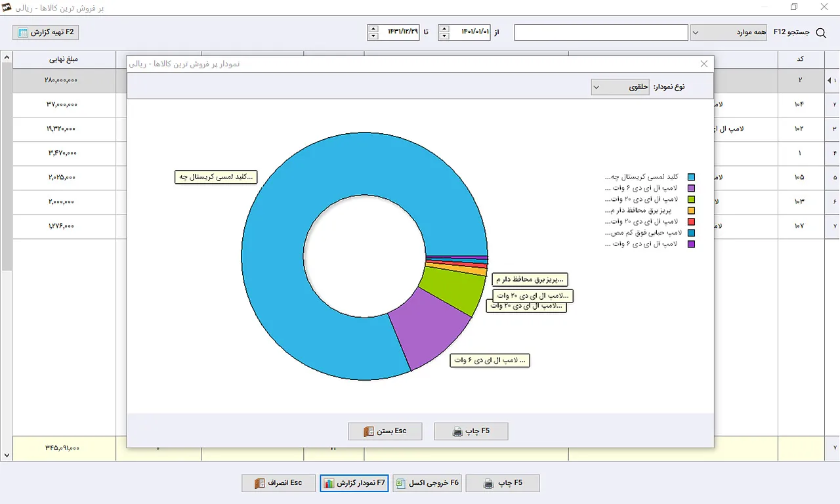Image resolution: width=840 pixels, height=504 pixels.
Task: Select the ۳۷,۰۰۰,۰۰۰ amount cell
Action: 64,104
